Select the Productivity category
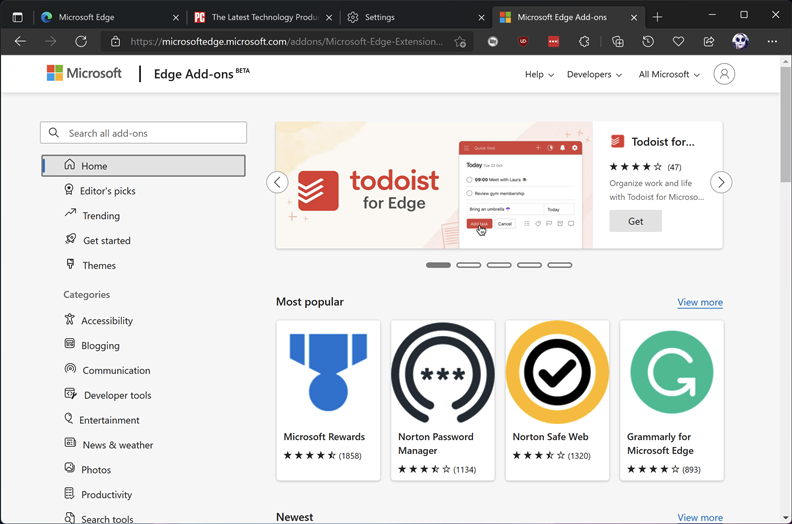The width and height of the screenshot is (792, 524). coord(98,494)
